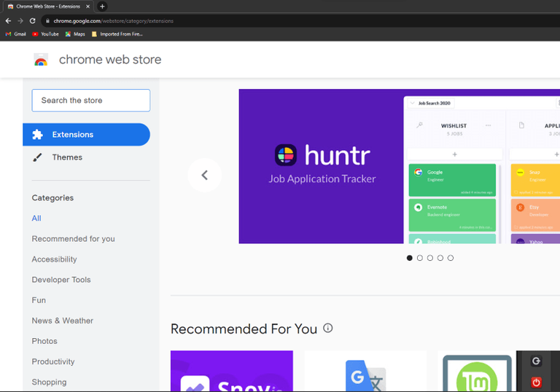Click the Google Engineer job card in banner

click(452, 180)
